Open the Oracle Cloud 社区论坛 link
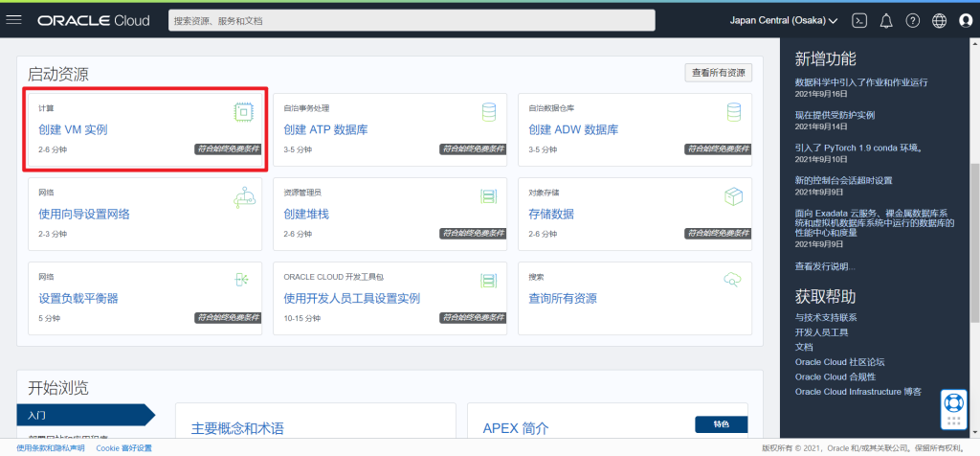Screen dimensions: 980x456 click(x=840, y=361)
